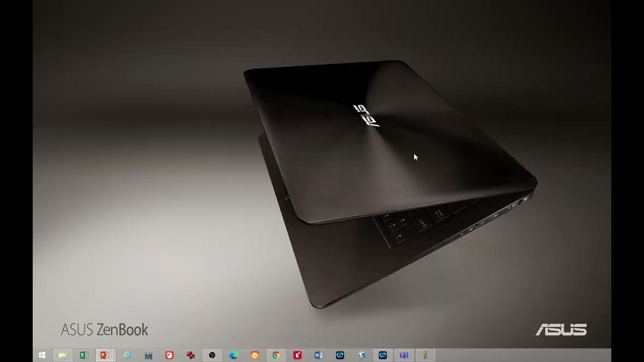Screen dimensions: 644x362
Task: Open OBS Studio from the taskbar
Action: 212,355
